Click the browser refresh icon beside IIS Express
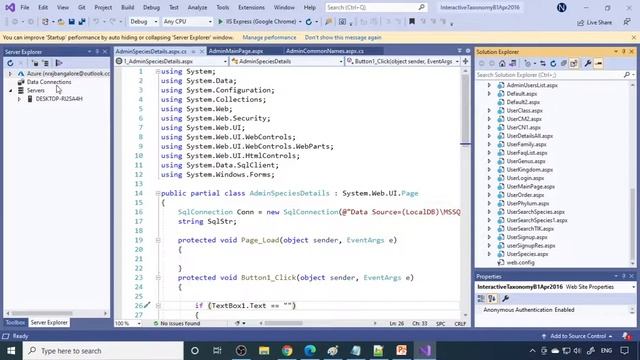The width and height of the screenshot is (640, 360). pos(309,22)
